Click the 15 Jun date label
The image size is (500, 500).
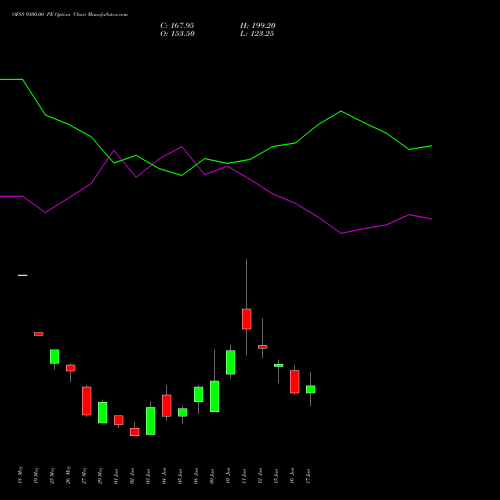coord(276,476)
